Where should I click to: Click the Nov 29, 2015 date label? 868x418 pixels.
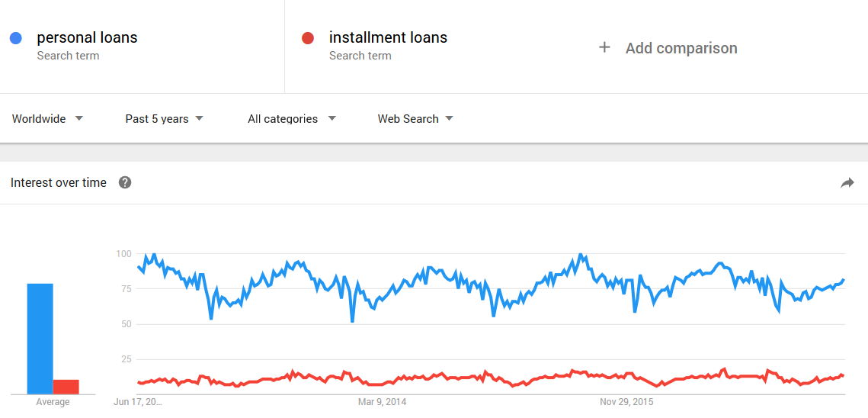(x=628, y=401)
